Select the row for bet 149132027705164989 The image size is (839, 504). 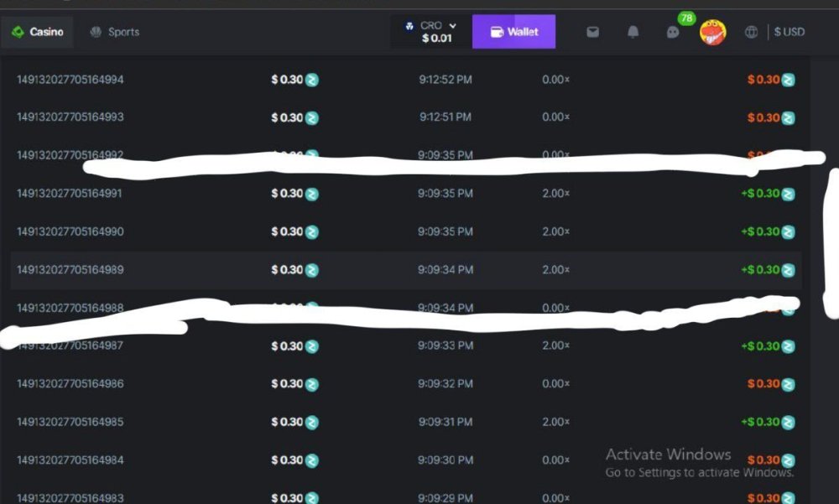(406, 270)
